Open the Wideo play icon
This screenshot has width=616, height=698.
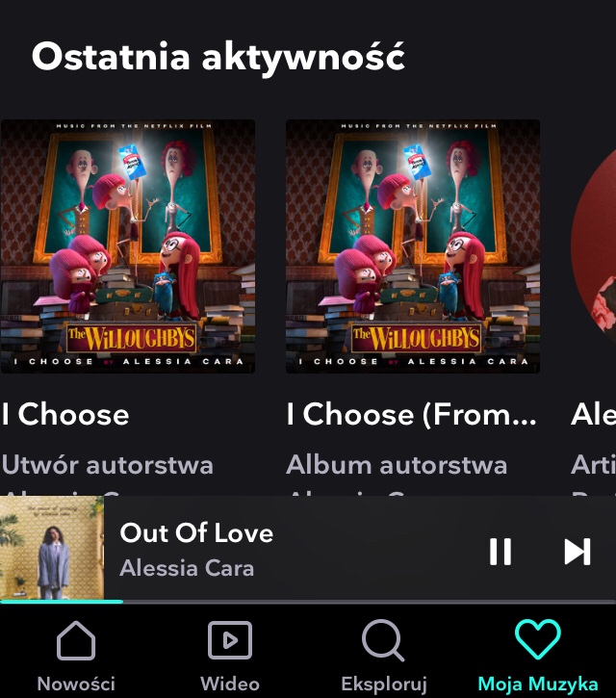point(230,640)
